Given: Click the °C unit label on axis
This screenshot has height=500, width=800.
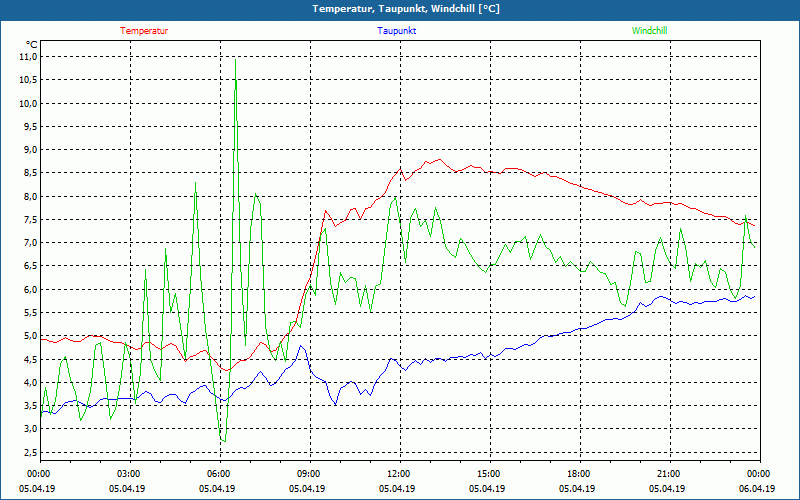Looking at the screenshot, I should [32, 44].
